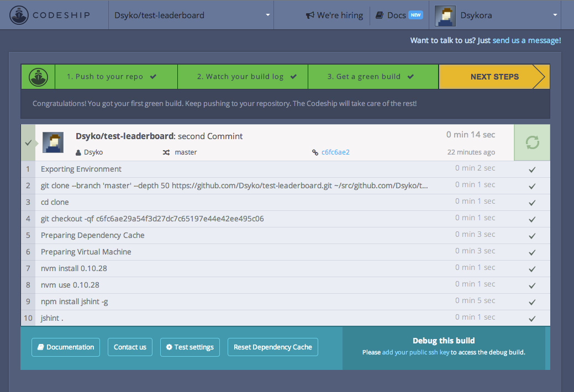This screenshot has height=392, width=574.
Task: Click the build status checkmark beside avatar
Action: [28, 143]
